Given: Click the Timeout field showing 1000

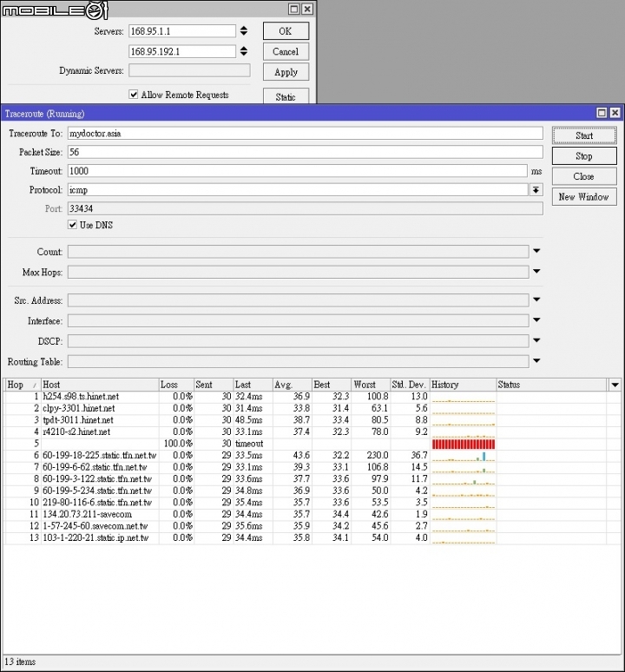Looking at the screenshot, I should pyautogui.click(x=297, y=171).
